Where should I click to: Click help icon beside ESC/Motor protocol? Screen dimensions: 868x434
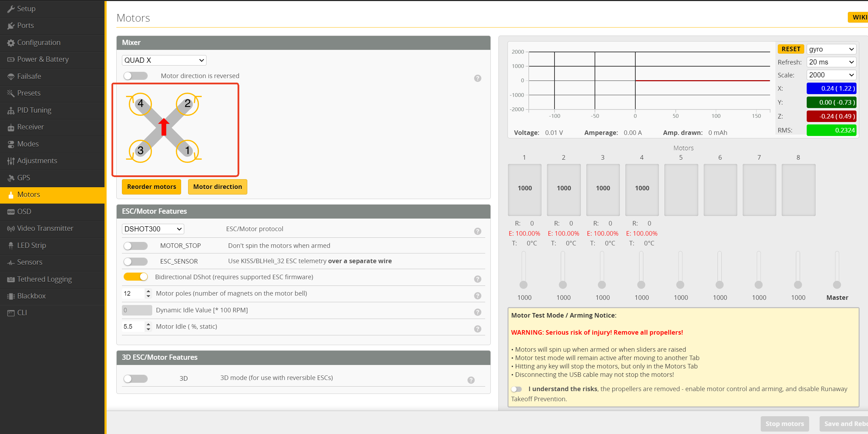click(x=478, y=231)
